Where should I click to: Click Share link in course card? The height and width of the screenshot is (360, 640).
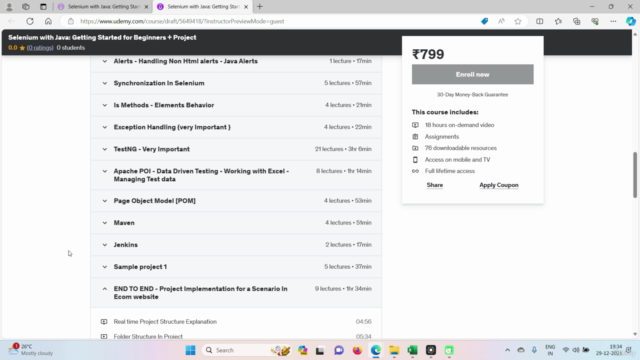[435, 185]
